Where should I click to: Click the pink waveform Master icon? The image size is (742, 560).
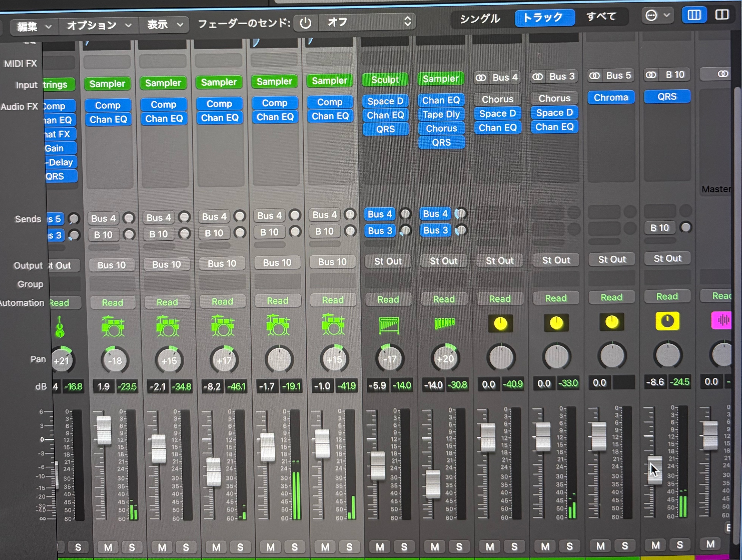(721, 320)
